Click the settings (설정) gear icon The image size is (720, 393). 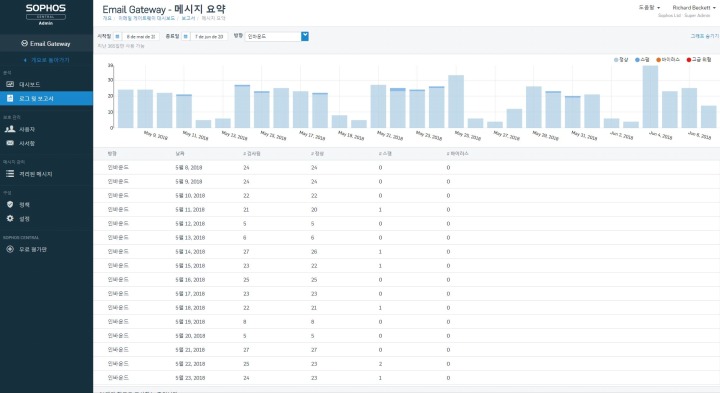click(10, 219)
